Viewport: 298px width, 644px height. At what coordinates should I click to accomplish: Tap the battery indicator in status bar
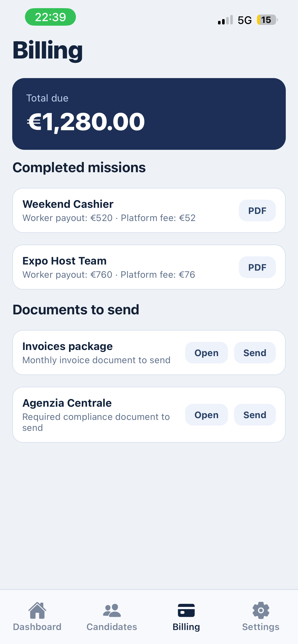267,20
